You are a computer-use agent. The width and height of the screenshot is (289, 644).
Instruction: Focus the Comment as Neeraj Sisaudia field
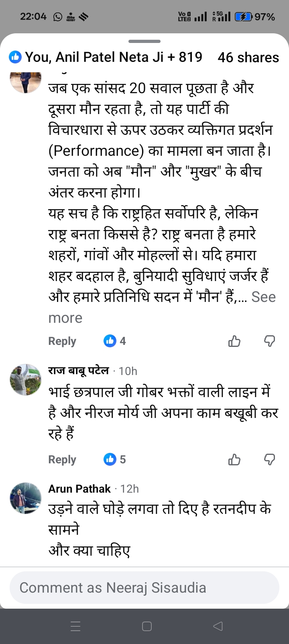click(144, 588)
